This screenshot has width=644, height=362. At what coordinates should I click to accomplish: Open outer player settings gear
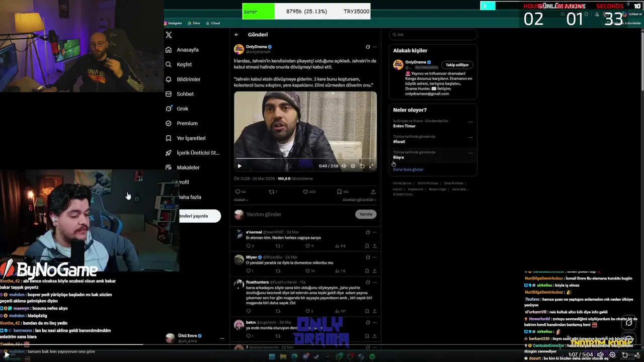pyautogui.click(x=612, y=354)
